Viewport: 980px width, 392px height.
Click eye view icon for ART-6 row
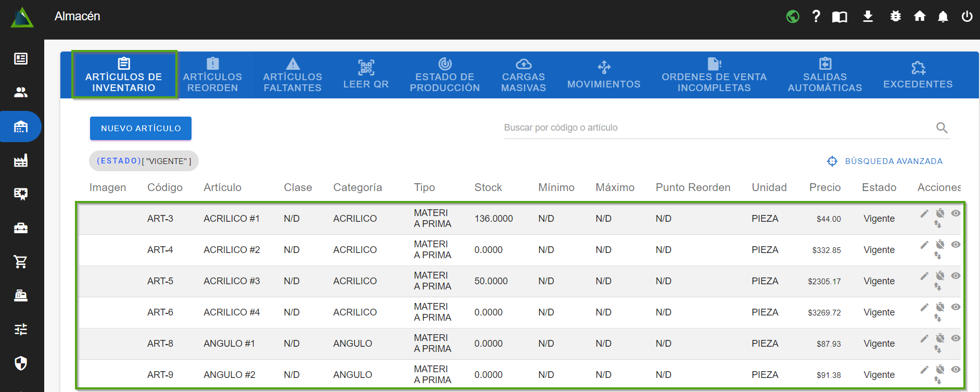click(956, 307)
